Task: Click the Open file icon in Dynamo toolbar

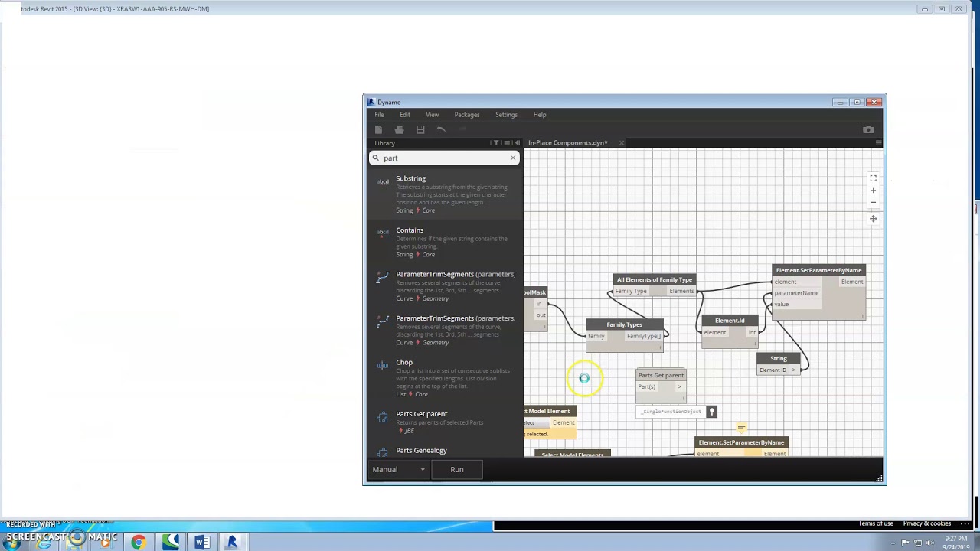Action: pos(399,129)
